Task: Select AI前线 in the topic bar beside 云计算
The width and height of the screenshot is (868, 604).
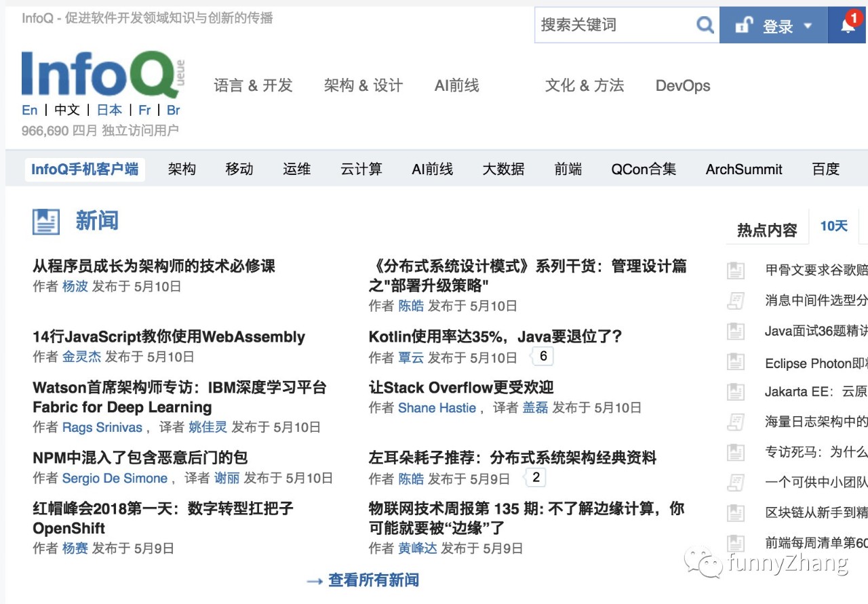Action: tap(433, 169)
